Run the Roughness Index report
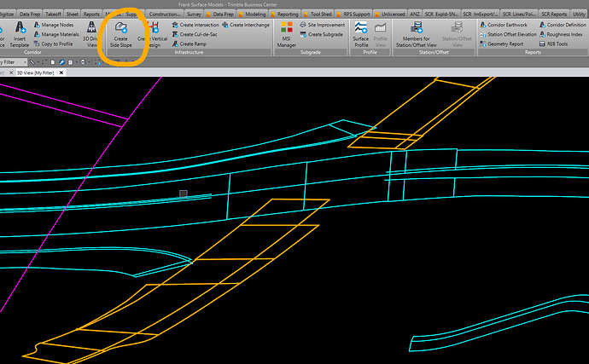Screen dimensions: 589x364 coord(561,34)
